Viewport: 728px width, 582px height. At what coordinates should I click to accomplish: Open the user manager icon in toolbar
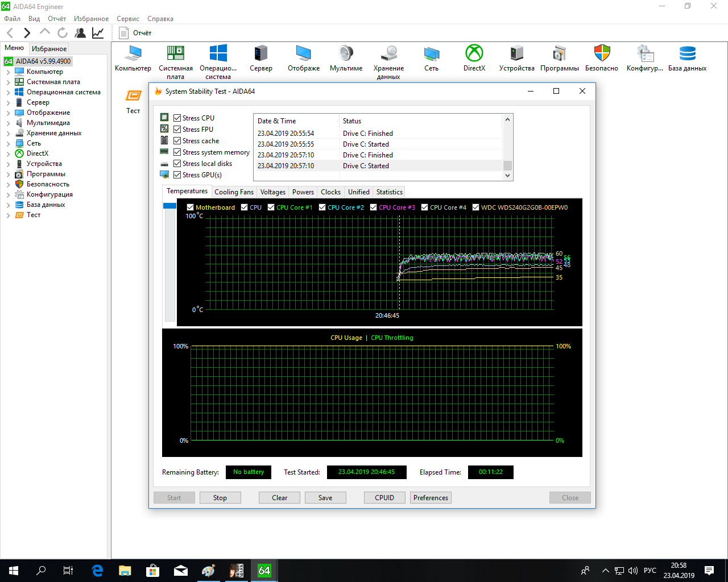pyautogui.click(x=80, y=33)
